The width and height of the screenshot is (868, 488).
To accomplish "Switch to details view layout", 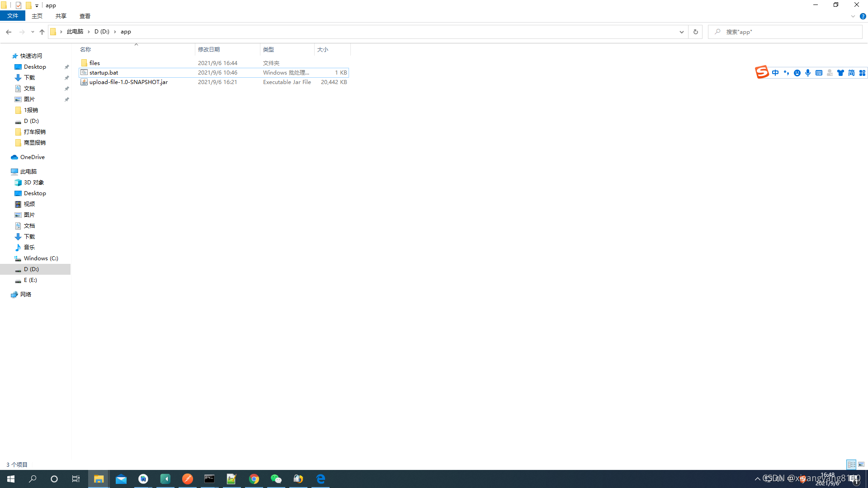I will coord(851,465).
